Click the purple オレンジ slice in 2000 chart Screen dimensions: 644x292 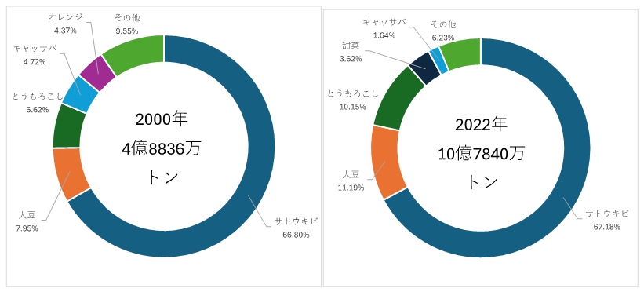click(97, 71)
